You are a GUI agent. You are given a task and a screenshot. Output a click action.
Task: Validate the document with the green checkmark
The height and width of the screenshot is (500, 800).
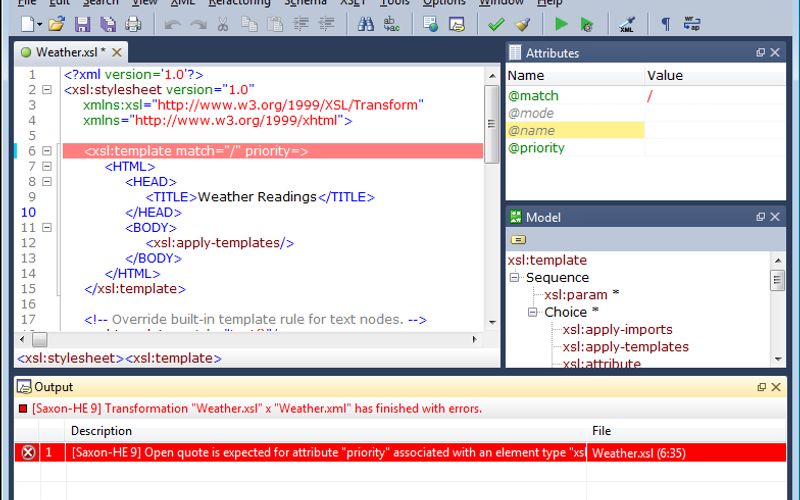(496, 24)
